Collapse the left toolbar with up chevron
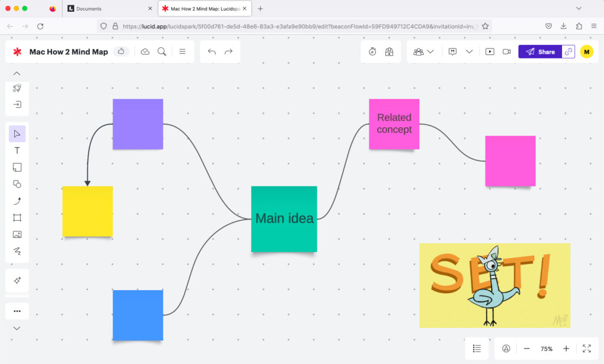The height and width of the screenshot is (364, 604). coord(17,74)
